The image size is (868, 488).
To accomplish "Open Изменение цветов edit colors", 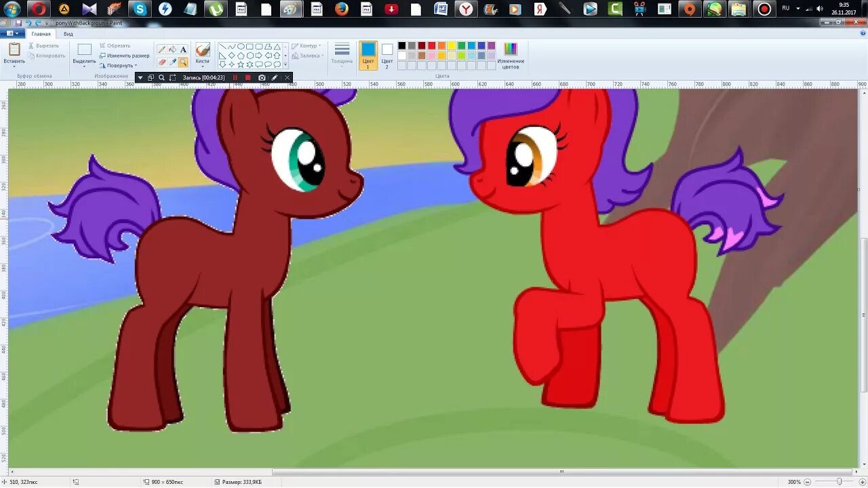I will (x=511, y=55).
